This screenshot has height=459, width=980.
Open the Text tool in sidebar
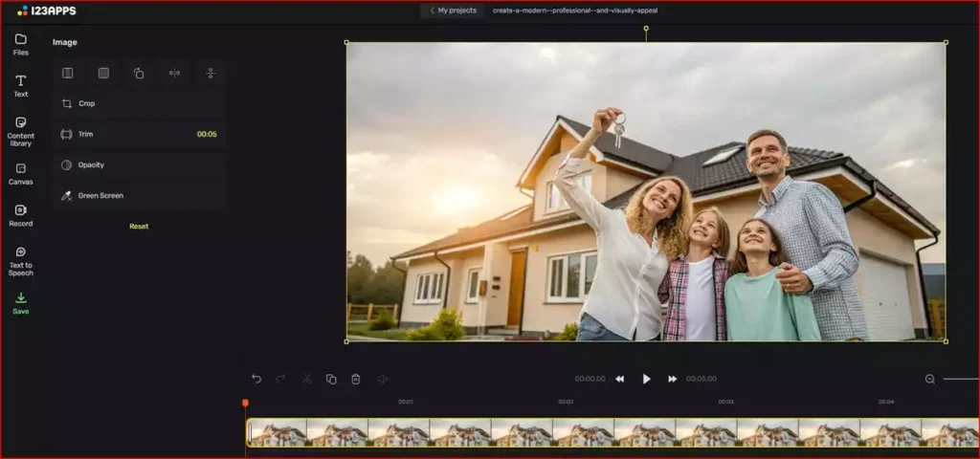(x=21, y=86)
